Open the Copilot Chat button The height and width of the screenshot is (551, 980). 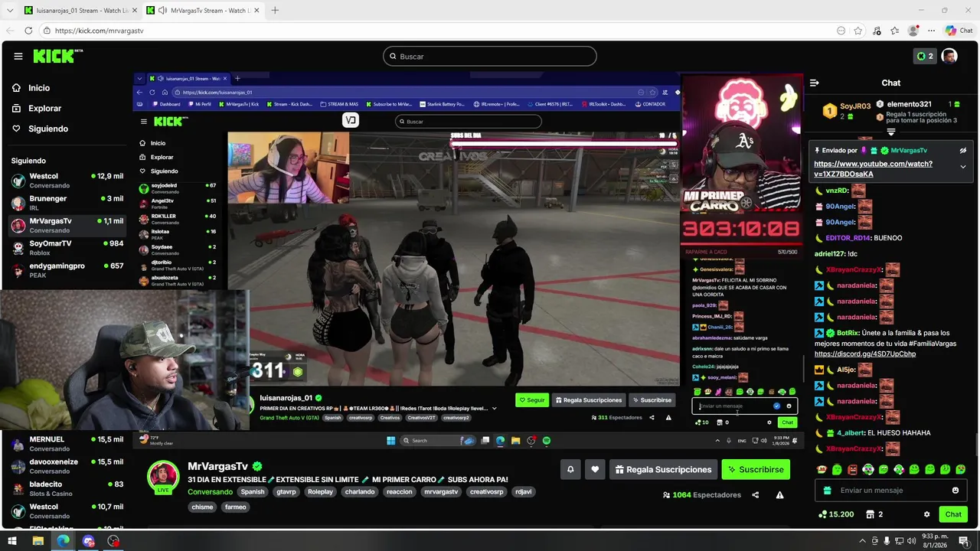pyautogui.click(x=960, y=31)
